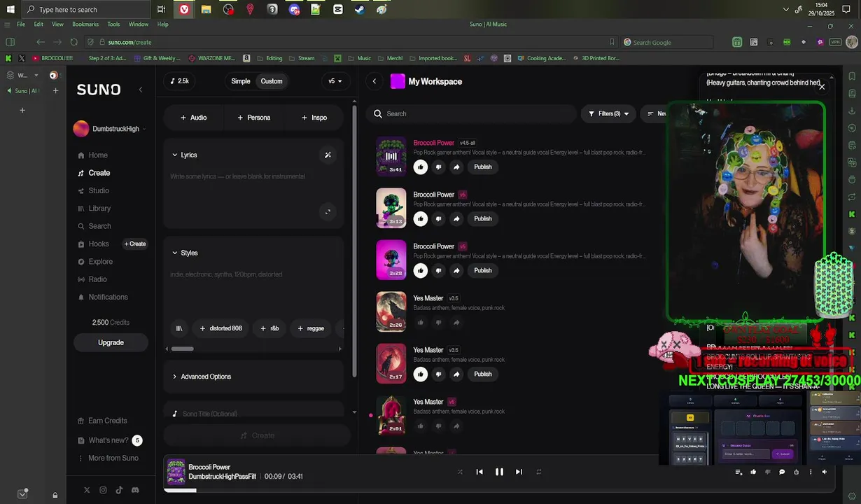The height and width of the screenshot is (504, 861).
Task: Open the styles library icon beside distorted 808
Action: point(179,328)
